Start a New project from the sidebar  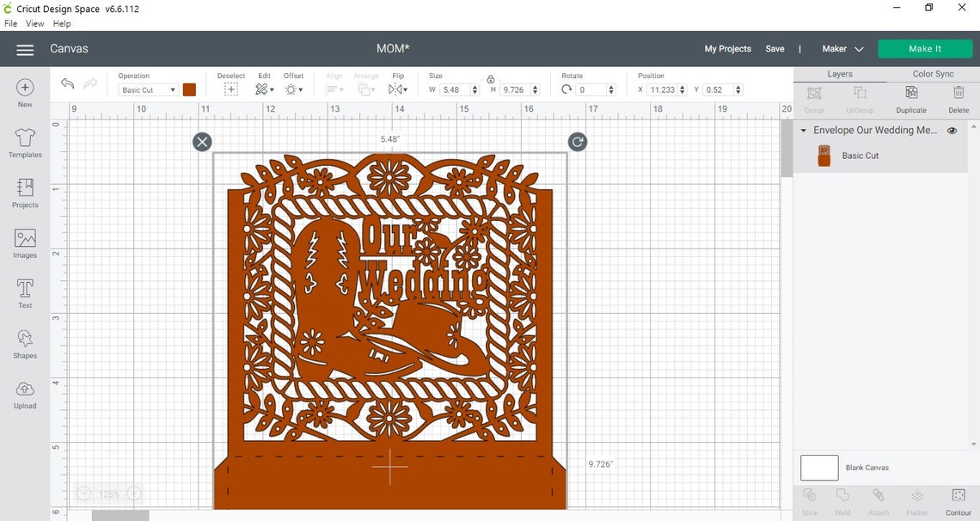point(24,92)
